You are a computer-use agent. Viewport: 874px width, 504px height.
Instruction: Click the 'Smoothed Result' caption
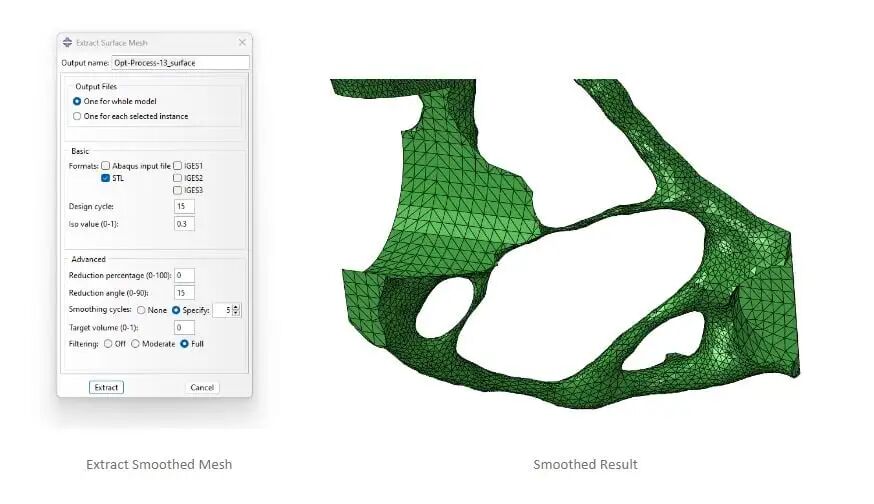585,464
